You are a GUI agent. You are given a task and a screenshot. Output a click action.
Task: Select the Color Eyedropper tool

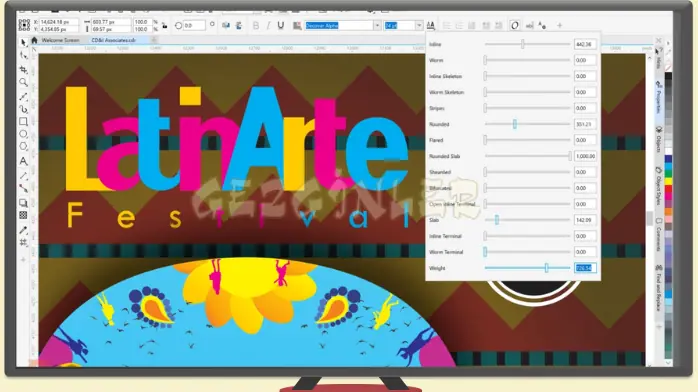tap(24, 230)
